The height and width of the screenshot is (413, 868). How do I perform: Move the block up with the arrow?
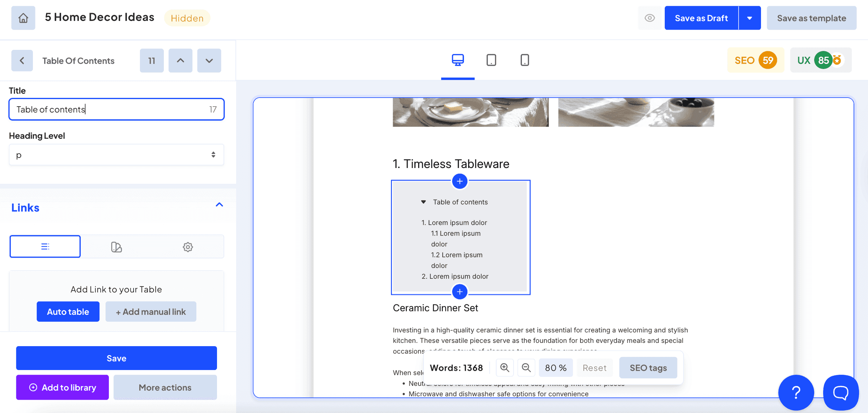[180, 60]
